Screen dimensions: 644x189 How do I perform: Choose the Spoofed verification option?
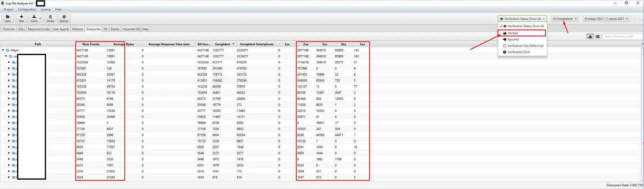click(x=513, y=40)
